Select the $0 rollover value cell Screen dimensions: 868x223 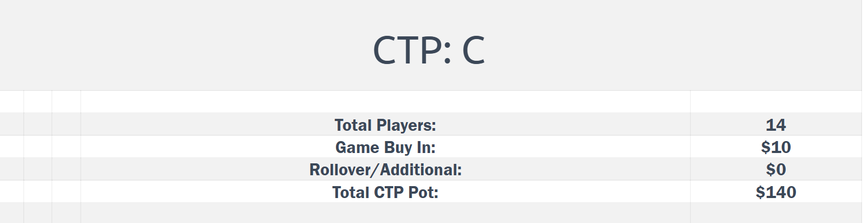(775, 170)
